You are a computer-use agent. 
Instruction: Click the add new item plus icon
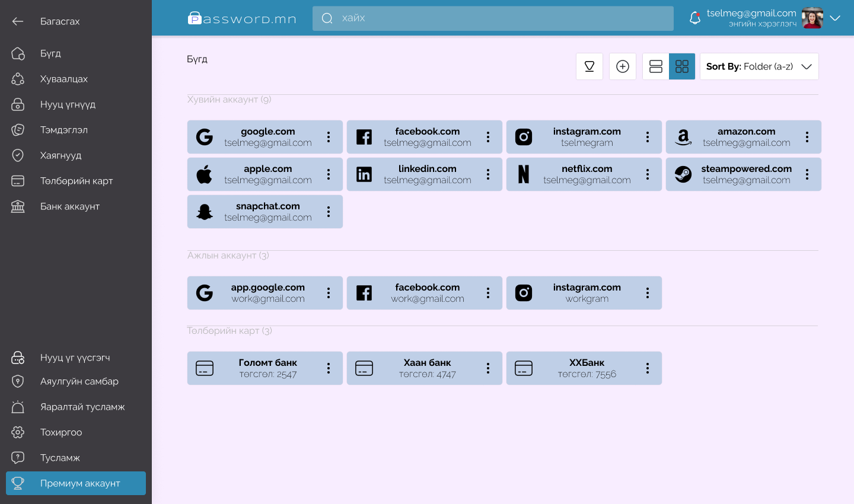click(622, 66)
